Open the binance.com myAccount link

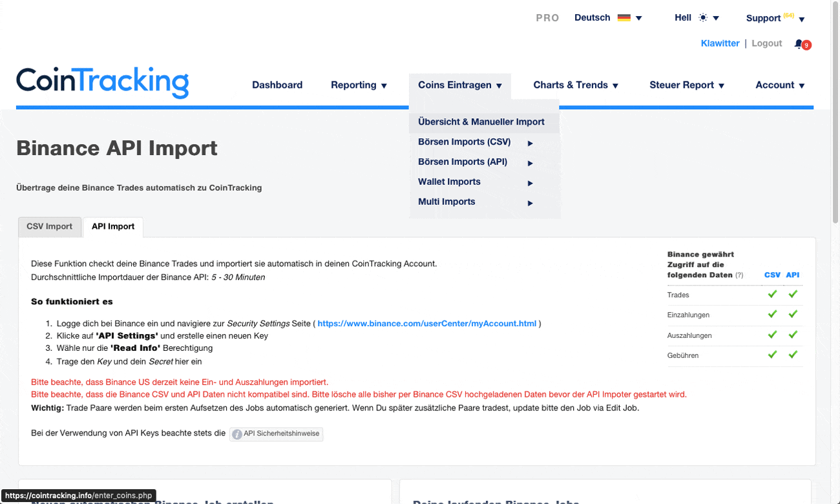point(426,323)
